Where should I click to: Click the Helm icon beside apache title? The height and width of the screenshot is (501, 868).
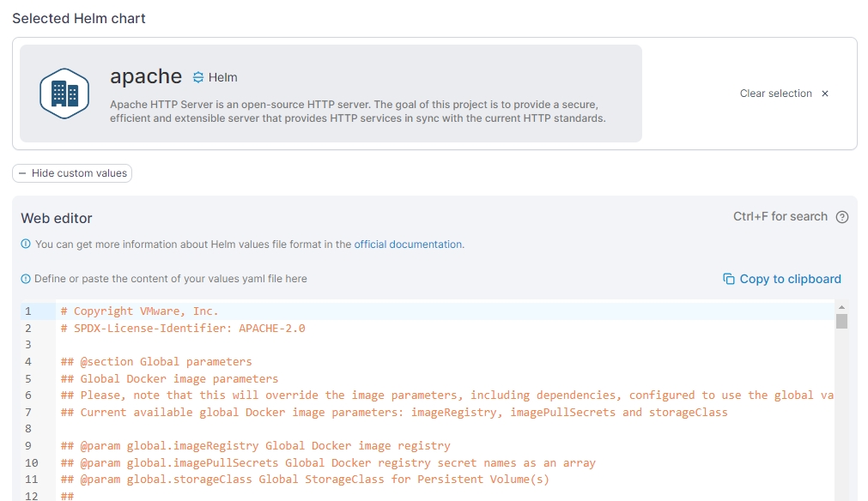[x=198, y=77]
